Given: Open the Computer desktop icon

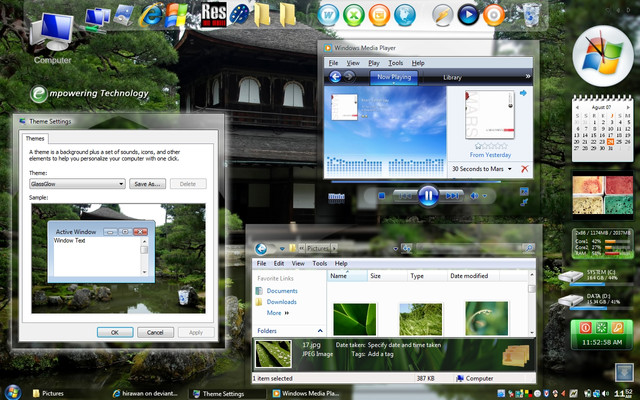Looking at the screenshot, I should click(52, 38).
